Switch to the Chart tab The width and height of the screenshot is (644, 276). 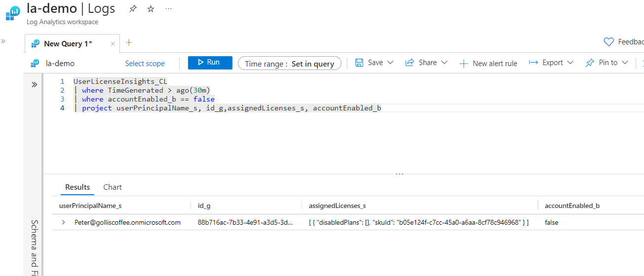click(x=113, y=187)
